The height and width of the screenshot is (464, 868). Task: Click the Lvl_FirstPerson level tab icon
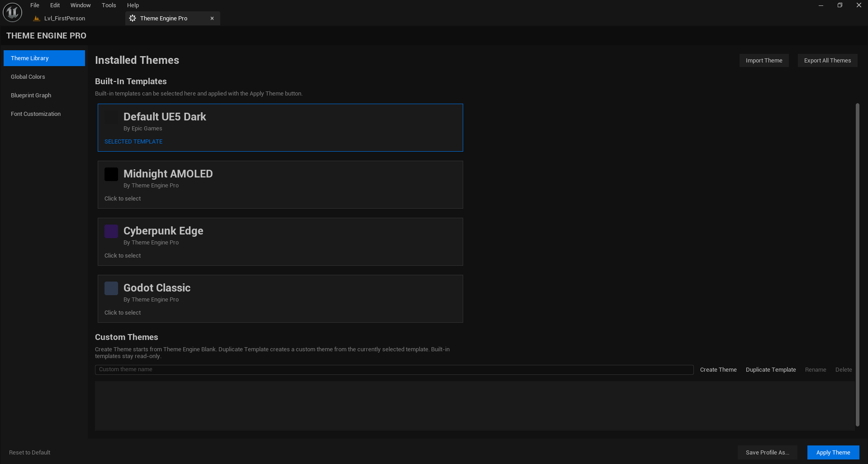click(37, 19)
